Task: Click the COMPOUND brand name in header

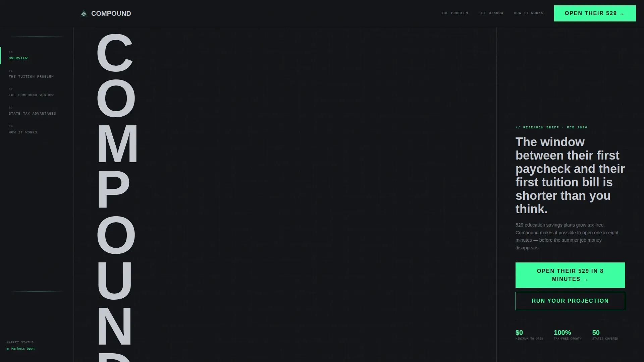Action: [x=111, y=13]
